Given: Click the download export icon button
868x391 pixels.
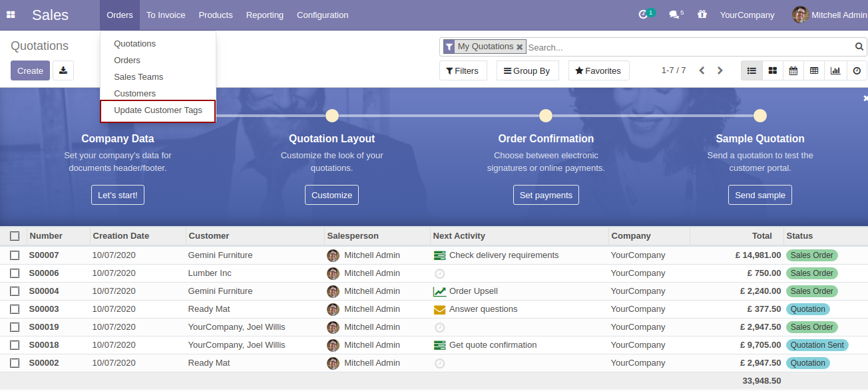Looking at the screenshot, I should 63,70.
